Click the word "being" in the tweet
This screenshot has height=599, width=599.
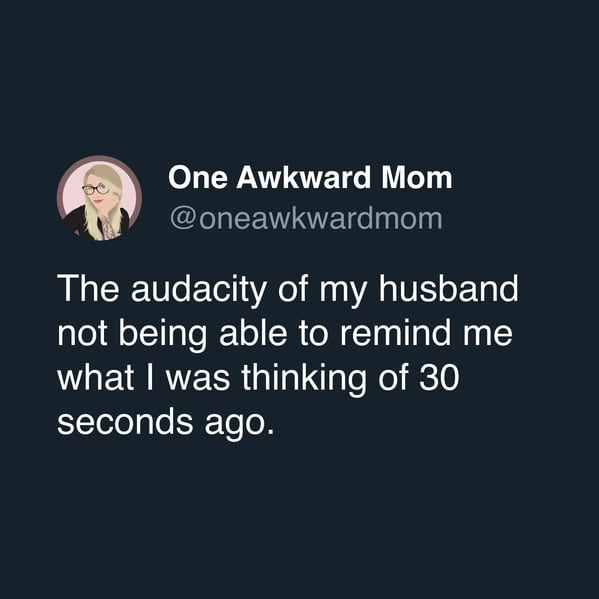click(x=163, y=335)
